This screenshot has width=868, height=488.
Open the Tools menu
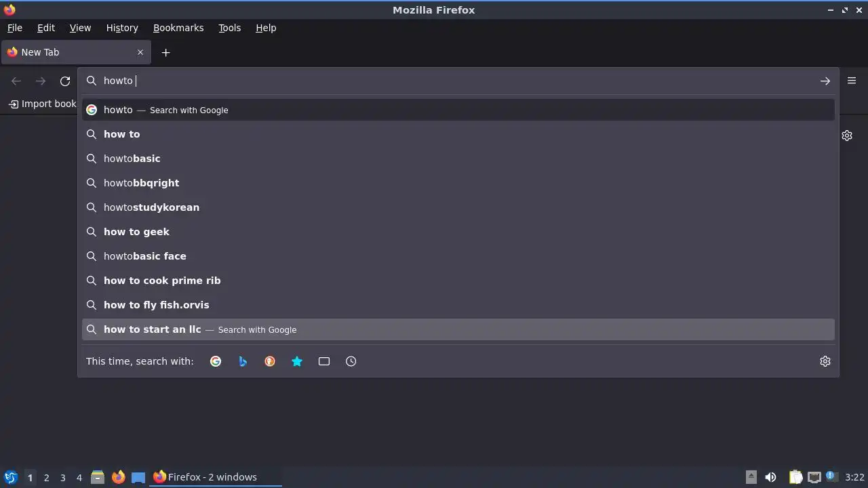pyautogui.click(x=229, y=28)
